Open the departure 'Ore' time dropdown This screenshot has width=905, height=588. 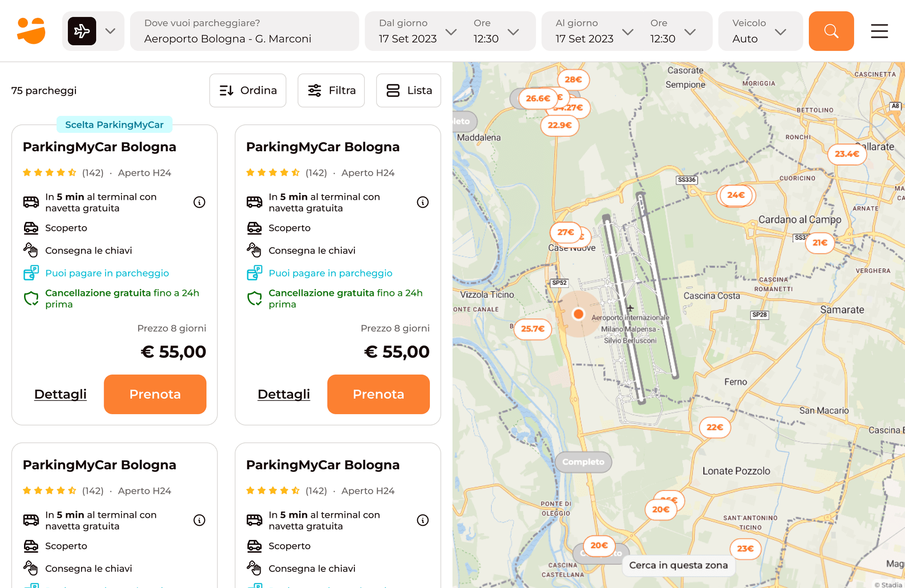click(673, 31)
